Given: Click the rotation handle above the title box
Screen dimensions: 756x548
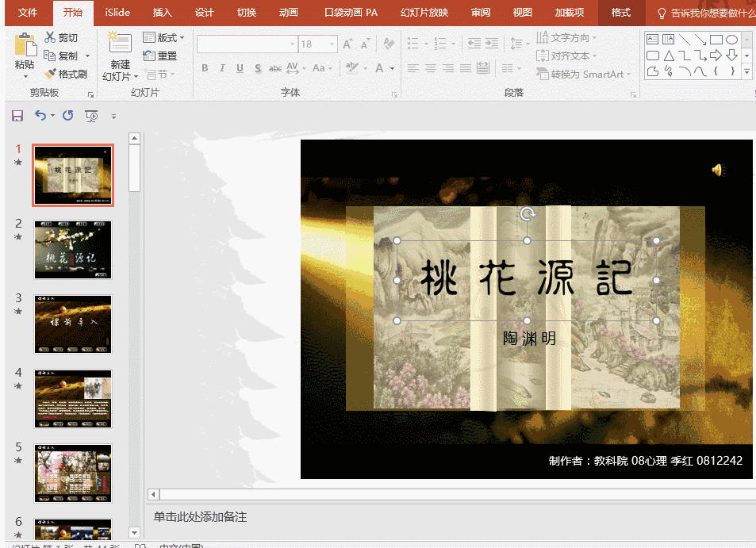Looking at the screenshot, I should [x=527, y=213].
